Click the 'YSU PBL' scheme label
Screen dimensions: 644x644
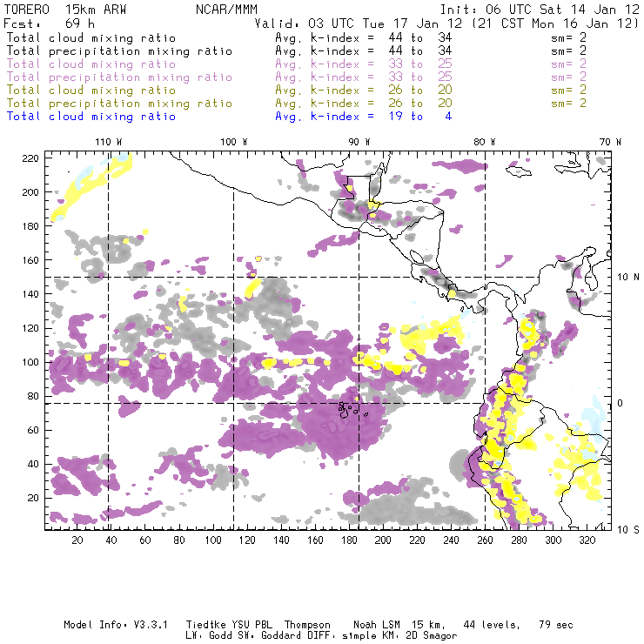click(252, 625)
